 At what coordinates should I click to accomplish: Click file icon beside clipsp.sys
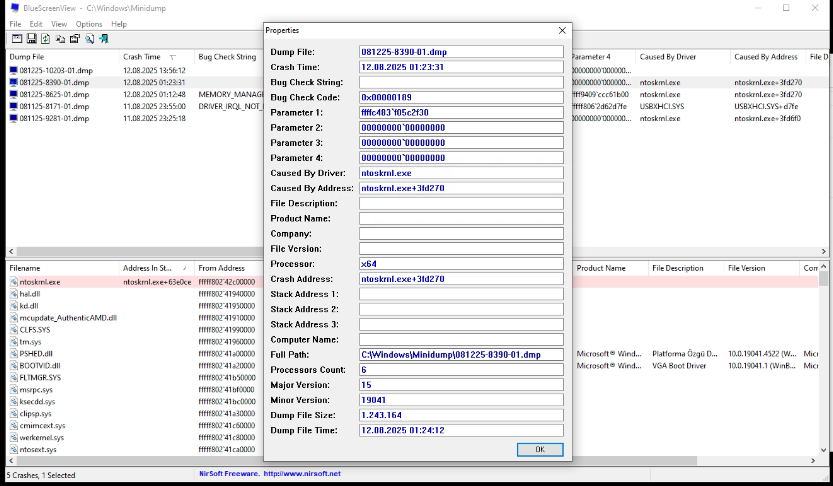(14, 413)
